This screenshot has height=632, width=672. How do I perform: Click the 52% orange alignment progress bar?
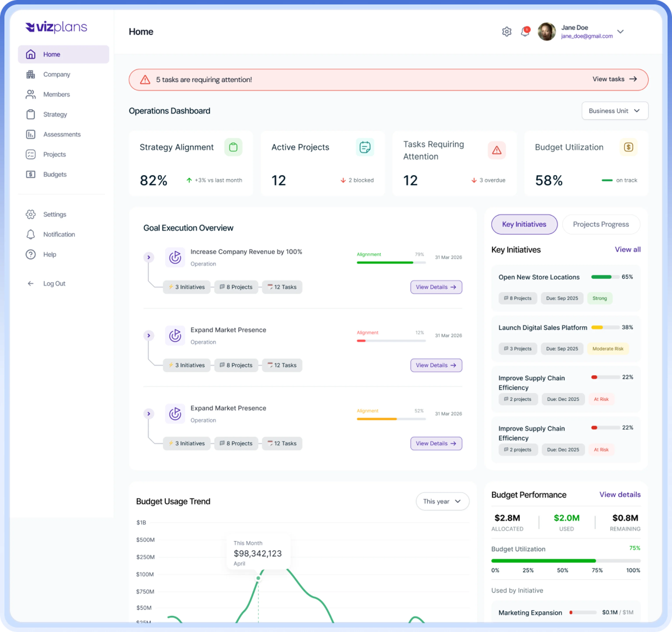point(391,419)
